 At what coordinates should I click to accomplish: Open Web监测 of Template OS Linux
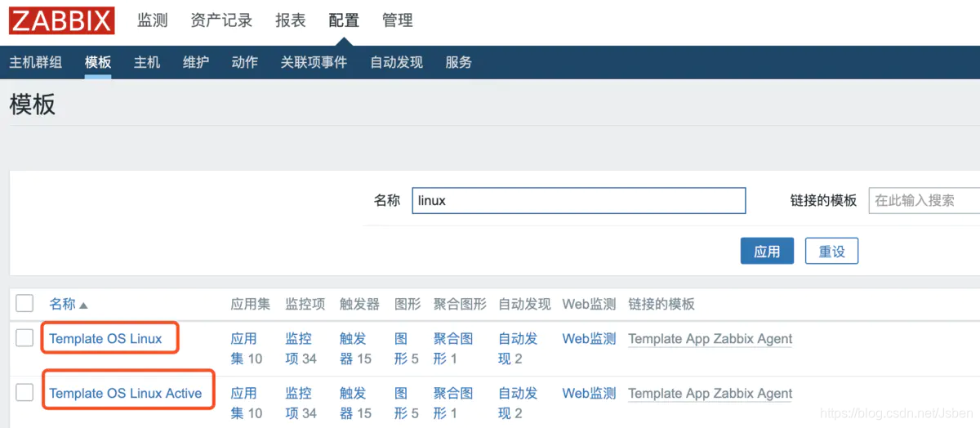(x=589, y=338)
